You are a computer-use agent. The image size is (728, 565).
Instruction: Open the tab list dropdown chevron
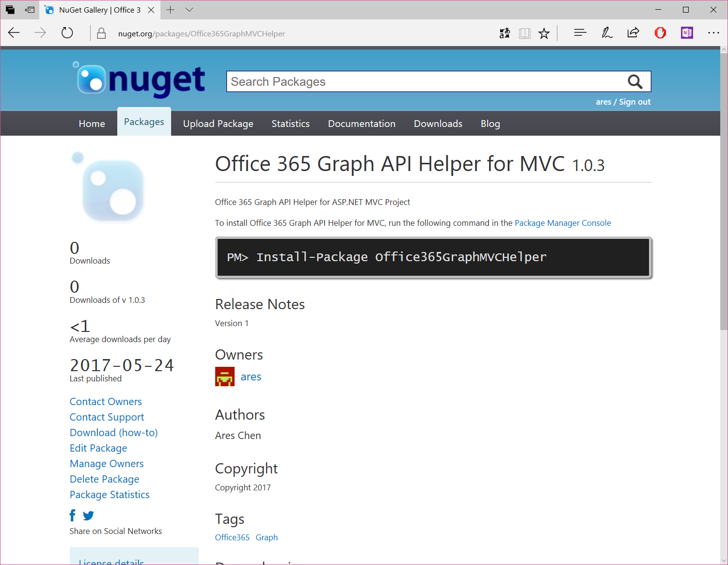[x=190, y=10]
